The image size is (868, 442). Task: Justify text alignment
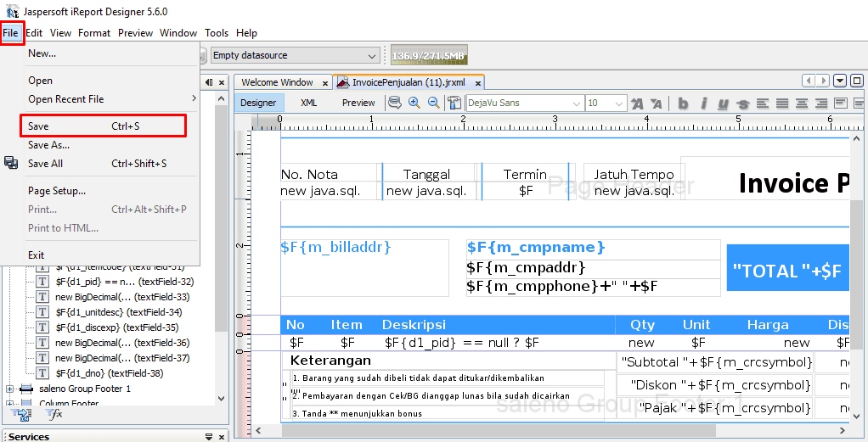(782, 103)
